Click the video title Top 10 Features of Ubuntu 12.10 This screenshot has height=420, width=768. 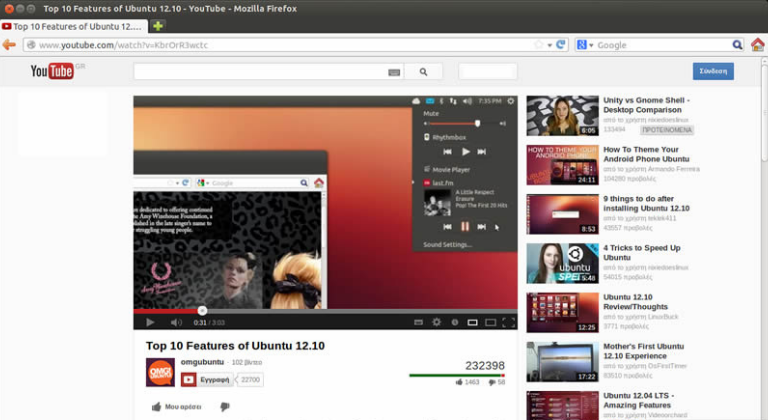(235, 346)
